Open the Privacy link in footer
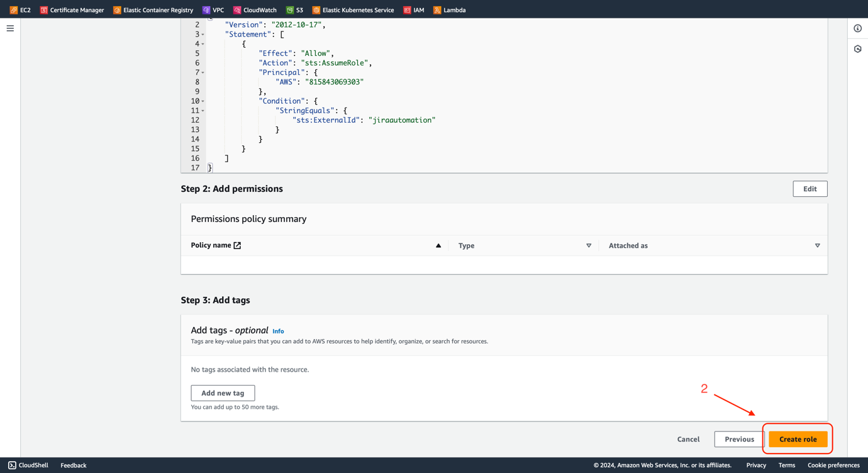This screenshot has width=868, height=473. coord(756,465)
